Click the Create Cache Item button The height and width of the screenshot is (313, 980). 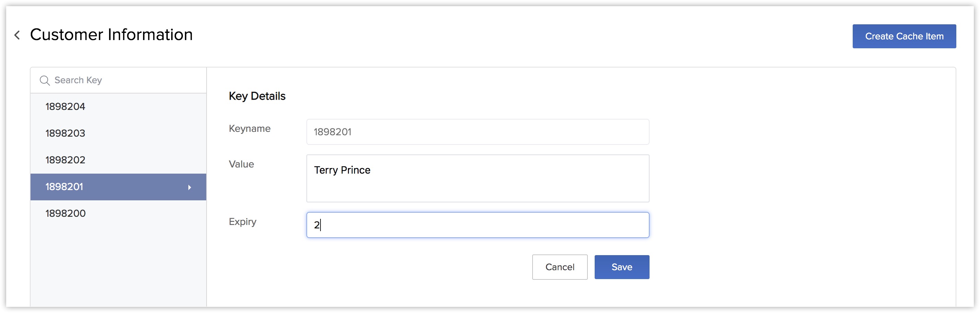click(x=904, y=36)
